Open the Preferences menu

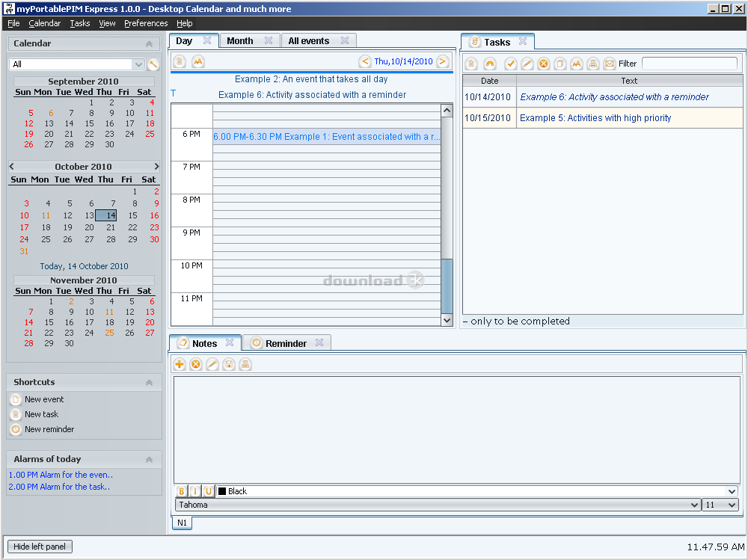[x=146, y=23]
